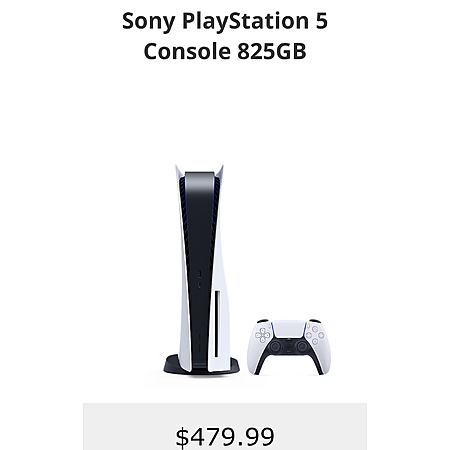Click the word "Sony" in the title
This screenshot has height=450, width=450.
[148, 21]
